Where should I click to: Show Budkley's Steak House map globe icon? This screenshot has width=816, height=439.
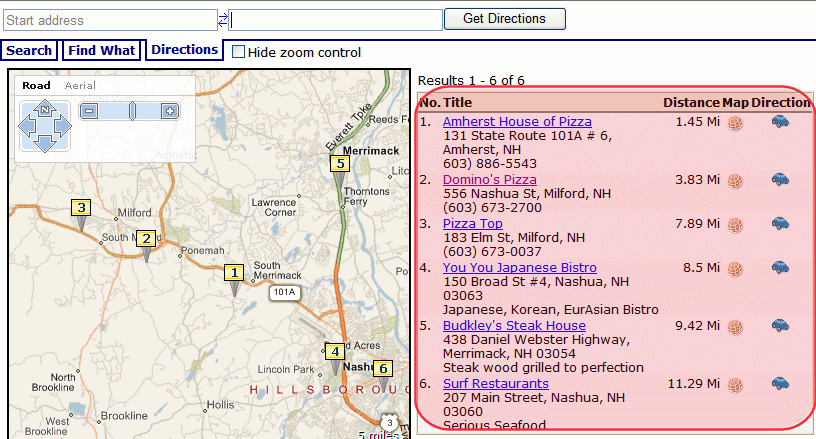735,328
